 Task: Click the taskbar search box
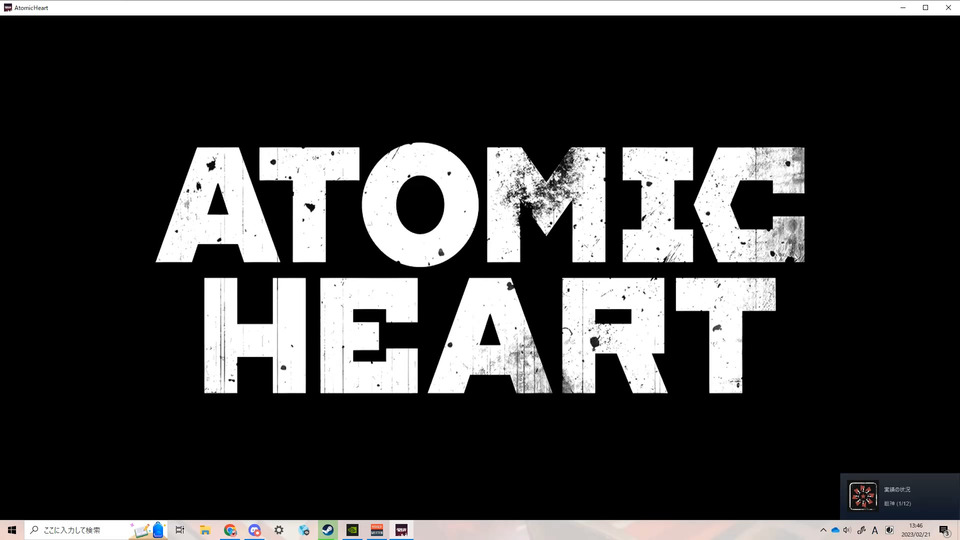(x=96, y=530)
